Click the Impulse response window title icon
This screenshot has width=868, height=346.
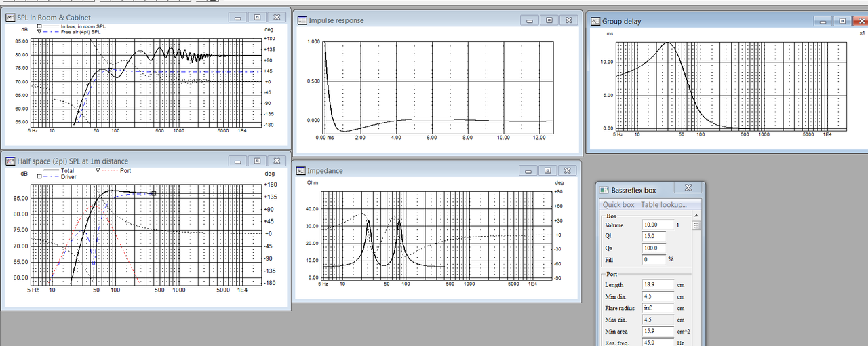point(302,20)
